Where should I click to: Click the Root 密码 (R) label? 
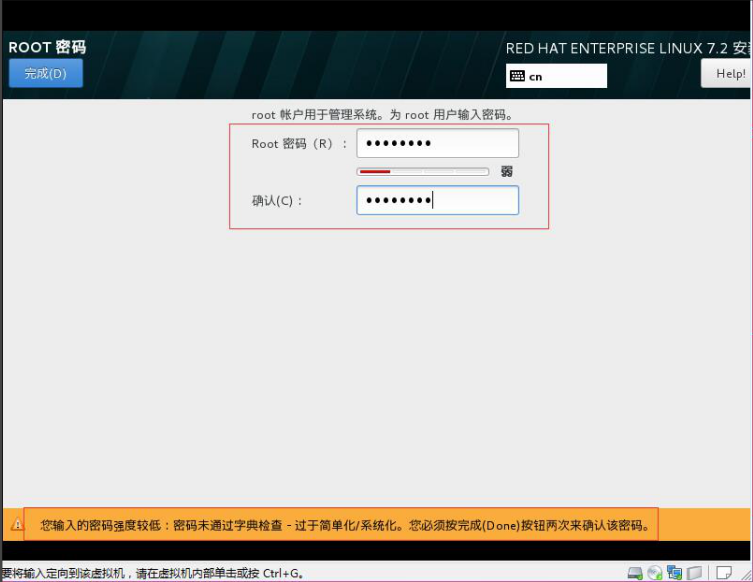coord(299,144)
